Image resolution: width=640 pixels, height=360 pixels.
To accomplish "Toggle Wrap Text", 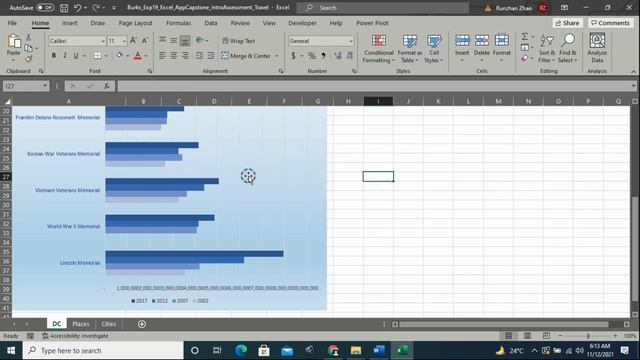I will click(239, 41).
